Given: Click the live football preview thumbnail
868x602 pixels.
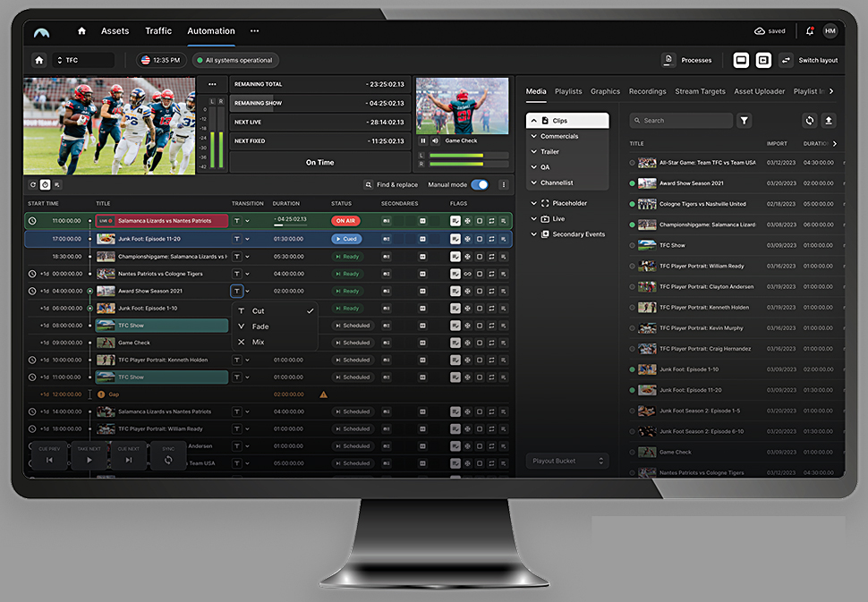Looking at the screenshot, I should point(109,126).
